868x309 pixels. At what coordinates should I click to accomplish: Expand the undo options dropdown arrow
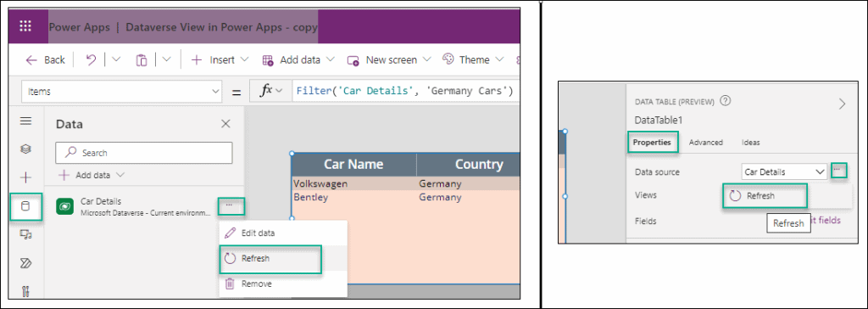(115, 60)
